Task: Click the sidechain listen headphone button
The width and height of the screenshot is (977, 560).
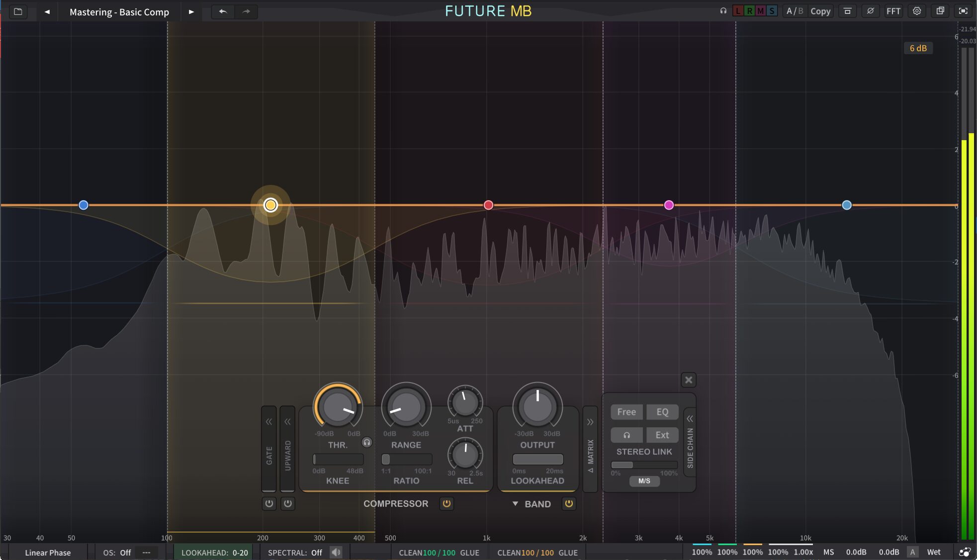Action: point(626,435)
